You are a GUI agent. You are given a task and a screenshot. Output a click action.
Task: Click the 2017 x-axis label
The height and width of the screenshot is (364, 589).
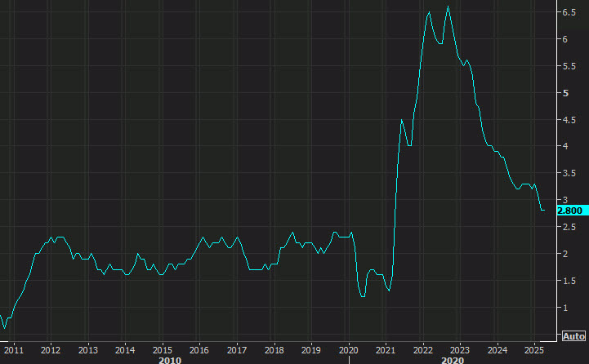point(237,350)
